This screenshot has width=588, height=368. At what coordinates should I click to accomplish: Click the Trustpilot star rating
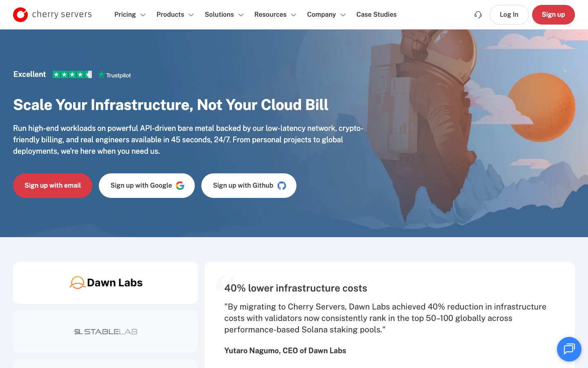[72, 74]
